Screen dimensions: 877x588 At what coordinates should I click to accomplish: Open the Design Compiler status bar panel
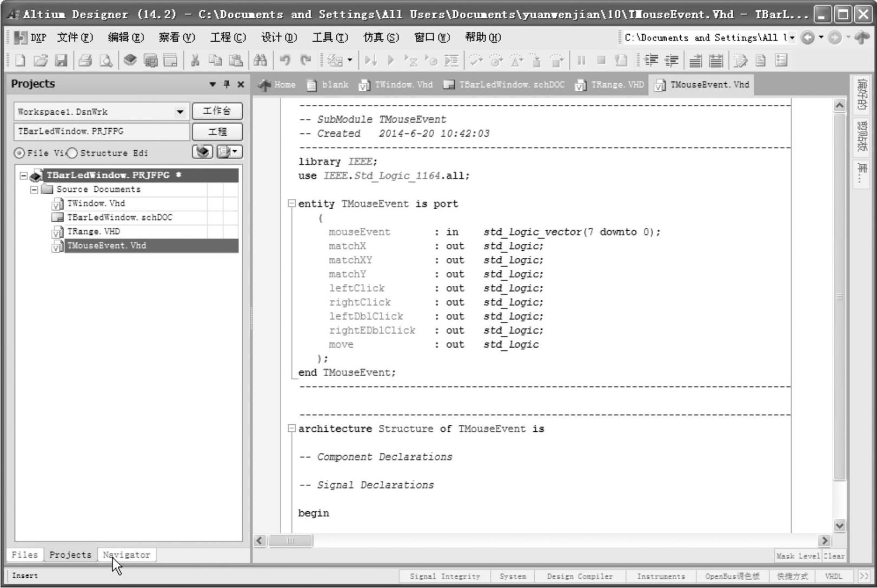(x=580, y=577)
